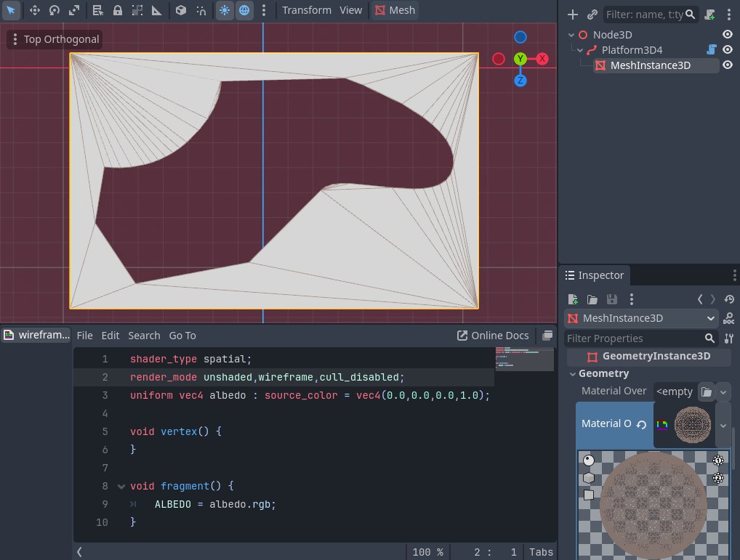The height and width of the screenshot is (560, 740).
Task: Toggle second light in material preview
Action: pyautogui.click(x=717, y=478)
